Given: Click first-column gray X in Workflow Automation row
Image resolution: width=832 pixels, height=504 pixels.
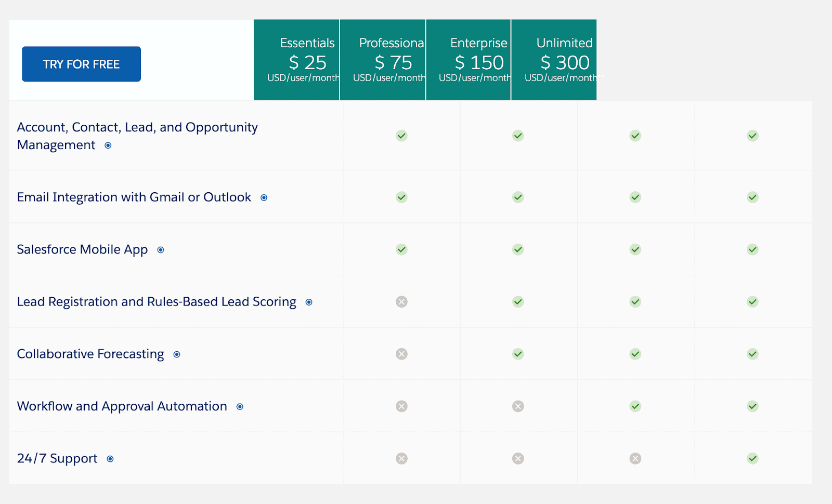Looking at the screenshot, I should [x=401, y=406].
